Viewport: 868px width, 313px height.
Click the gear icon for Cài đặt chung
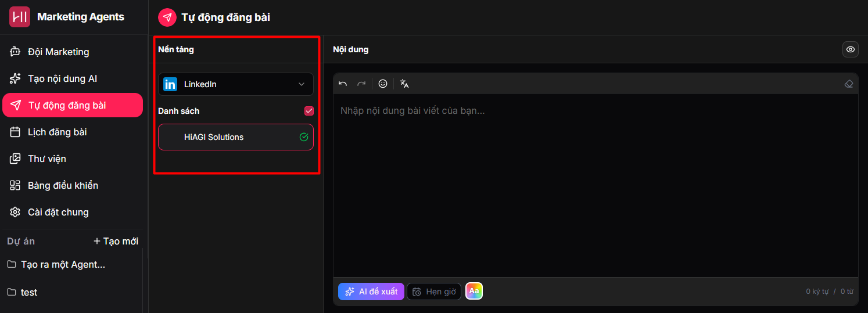point(16,212)
